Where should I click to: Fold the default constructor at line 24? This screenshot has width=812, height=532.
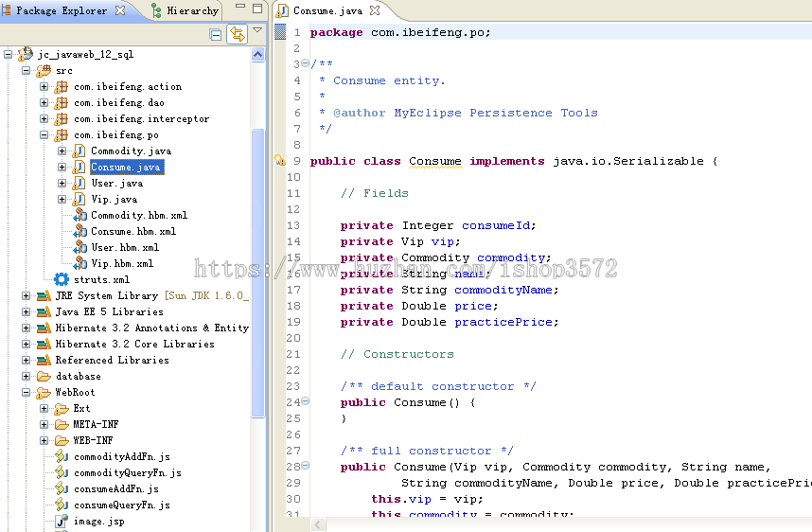pyautogui.click(x=305, y=401)
